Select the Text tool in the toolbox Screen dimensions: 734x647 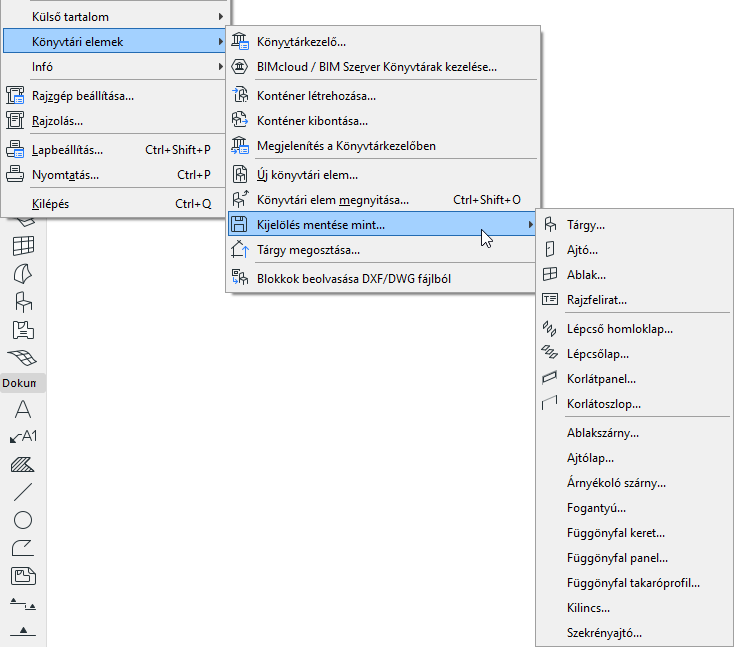(22, 409)
